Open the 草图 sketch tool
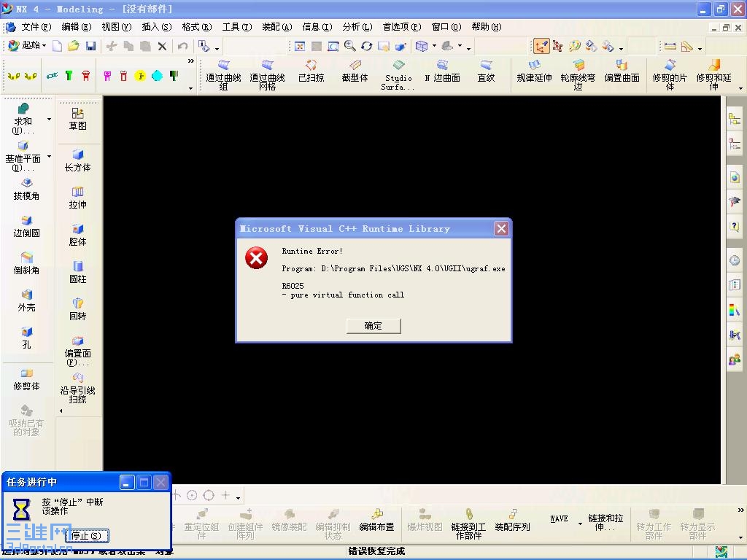Image resolution: width=747 pixels, height=560 pixels. (77, 120)
